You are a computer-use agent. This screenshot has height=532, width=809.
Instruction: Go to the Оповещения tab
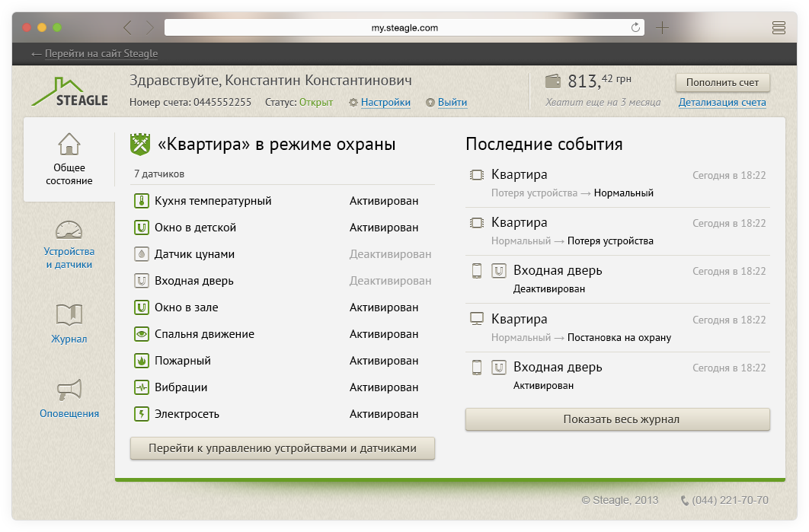[69, 399]
